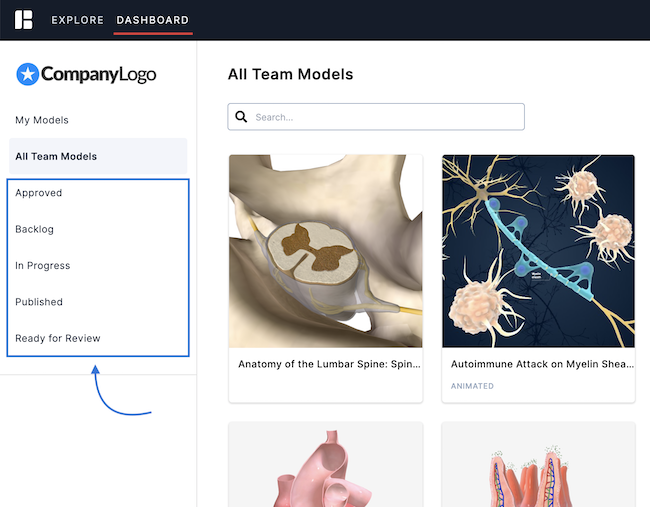Filter by Approved status
This screenshot has height=507, width=650.
[39, 193]
